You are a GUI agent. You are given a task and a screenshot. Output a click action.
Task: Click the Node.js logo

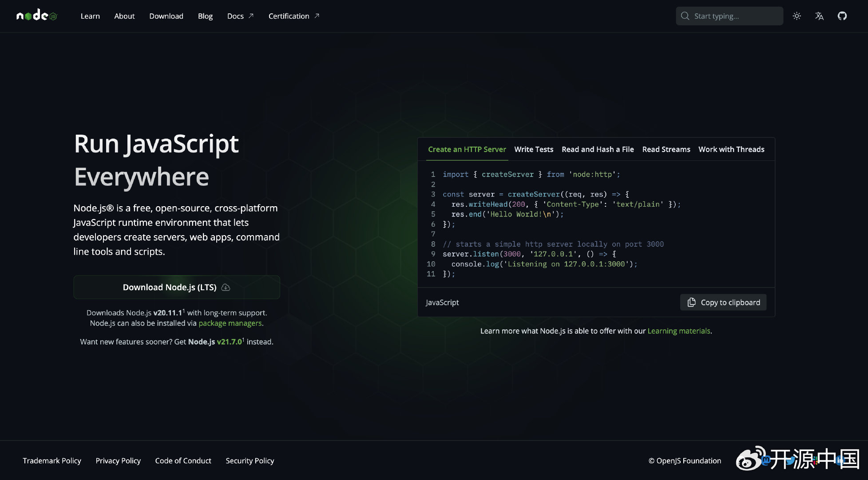(x=37, y=16)
